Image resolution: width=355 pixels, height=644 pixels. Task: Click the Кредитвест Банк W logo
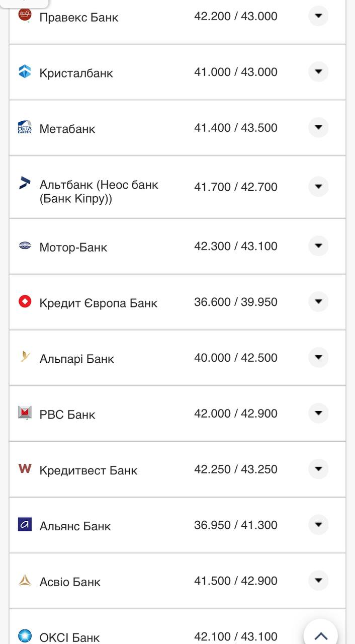click(x=25, y=469)
